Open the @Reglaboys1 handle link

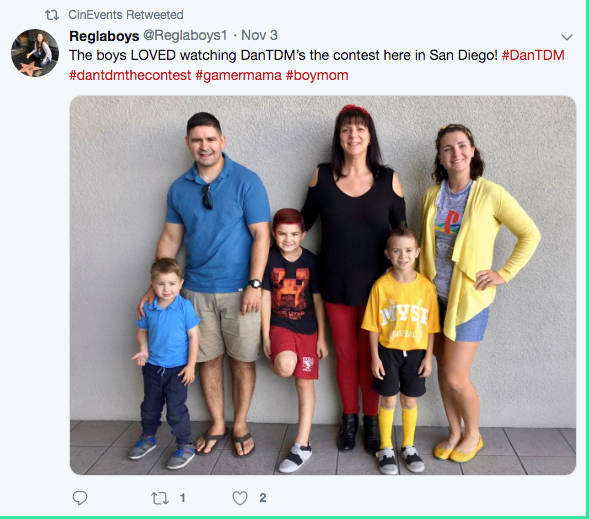(185, 35)
